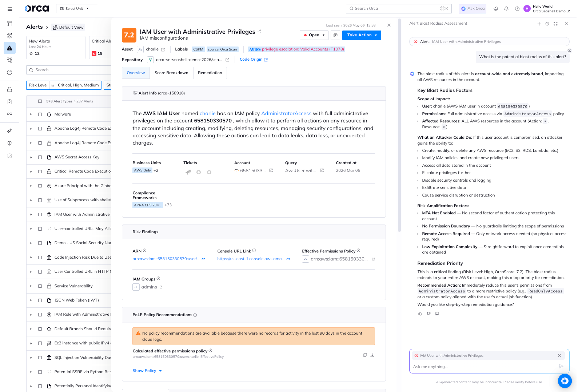The height and width of the screenshot is (392, 582).
Task: Open chat history clock icon
Action: pyautogui.click(x=547, y=24)
